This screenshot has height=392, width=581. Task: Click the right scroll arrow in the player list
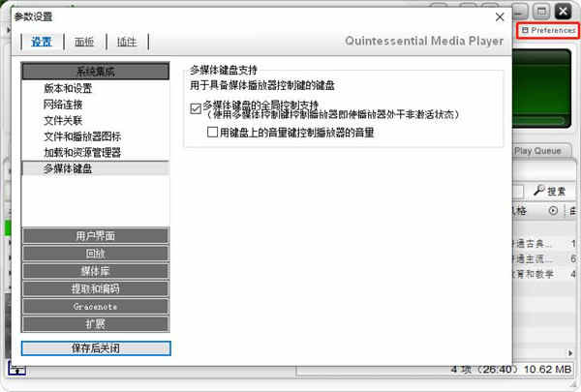[x=570, y=353]
